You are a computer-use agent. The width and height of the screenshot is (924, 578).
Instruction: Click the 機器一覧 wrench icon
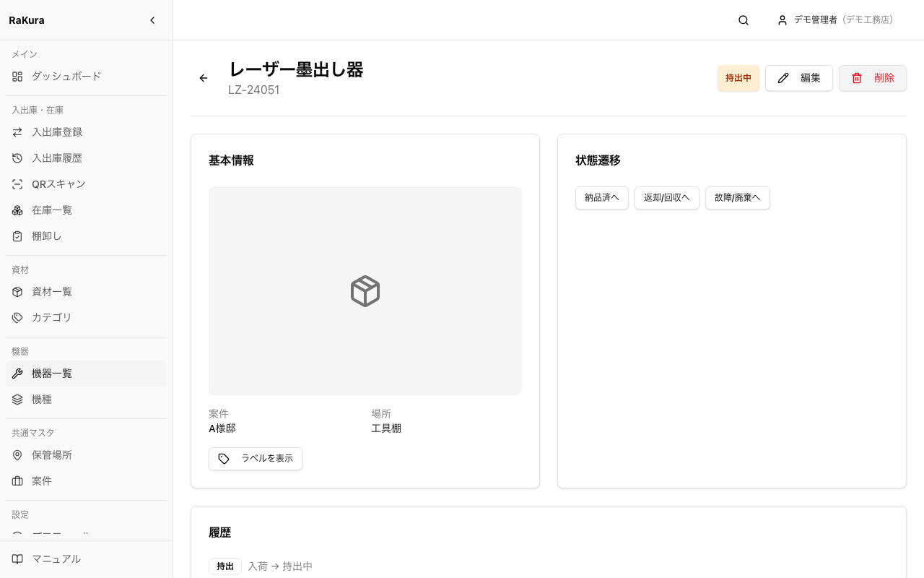click(x=17, y=374)
